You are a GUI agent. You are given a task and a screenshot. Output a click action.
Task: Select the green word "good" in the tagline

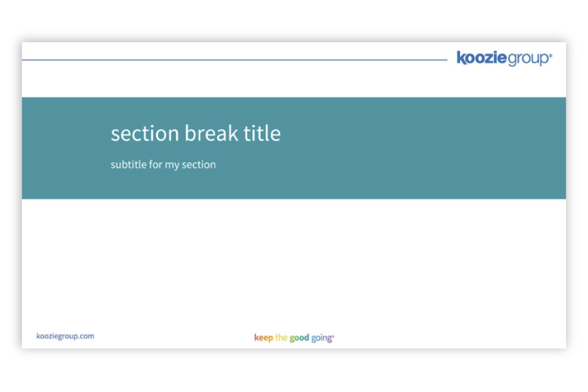click(300, 338)
